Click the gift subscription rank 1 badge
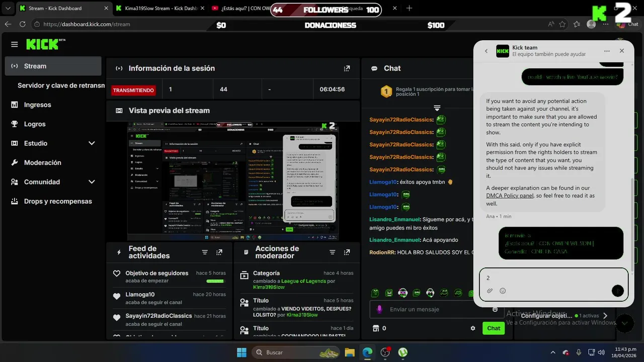The image size is (644, 362). click(386, 92)
